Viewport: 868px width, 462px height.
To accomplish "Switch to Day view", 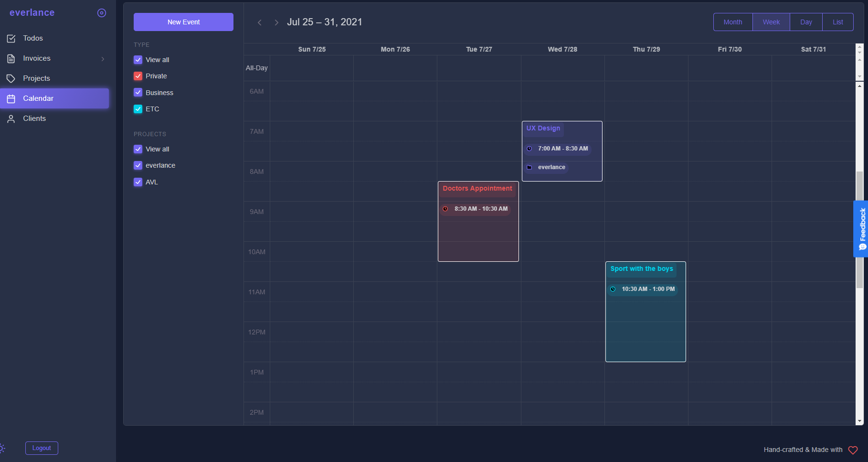I will click(x=806, y=22).
